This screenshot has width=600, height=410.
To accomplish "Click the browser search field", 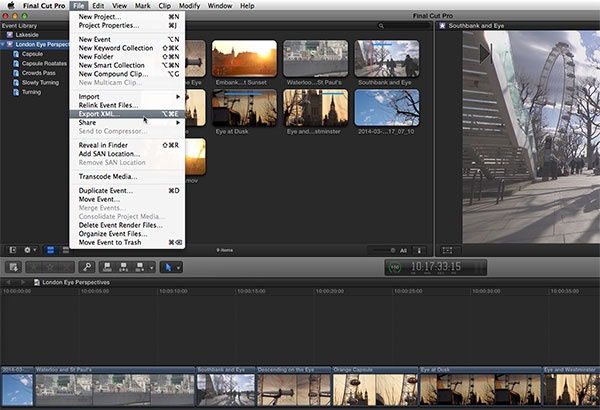I will [404, 26].
